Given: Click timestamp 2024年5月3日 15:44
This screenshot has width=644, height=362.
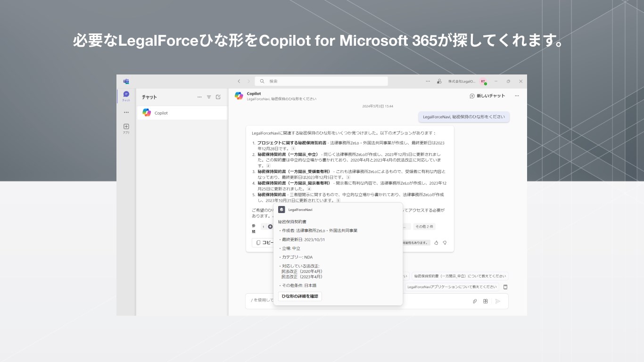Looking at the screenshot, I should [378, 106].
